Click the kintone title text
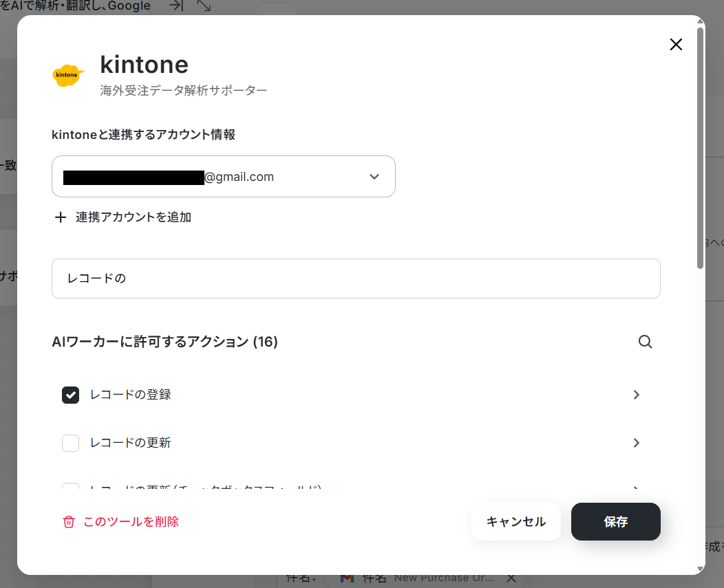724x588 pixels. (x=144, y=65)
